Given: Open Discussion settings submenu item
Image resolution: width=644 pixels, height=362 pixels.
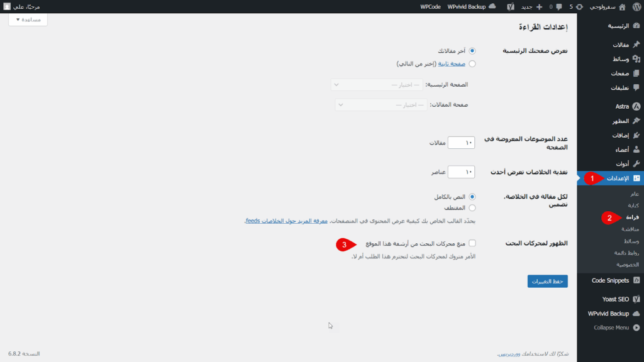Looking at the screenshot, I should pyautogui.click(x=630, y=229).
